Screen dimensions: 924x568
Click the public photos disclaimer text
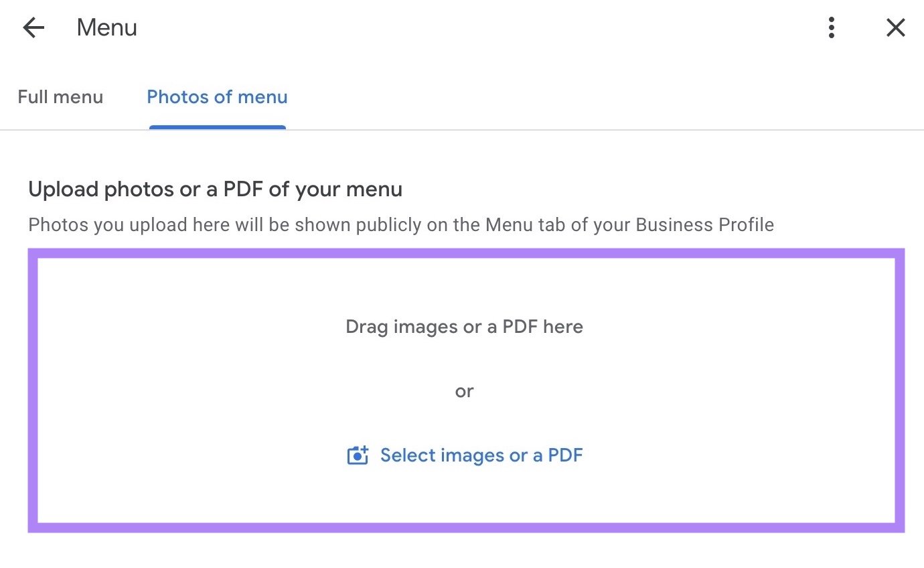400,224
